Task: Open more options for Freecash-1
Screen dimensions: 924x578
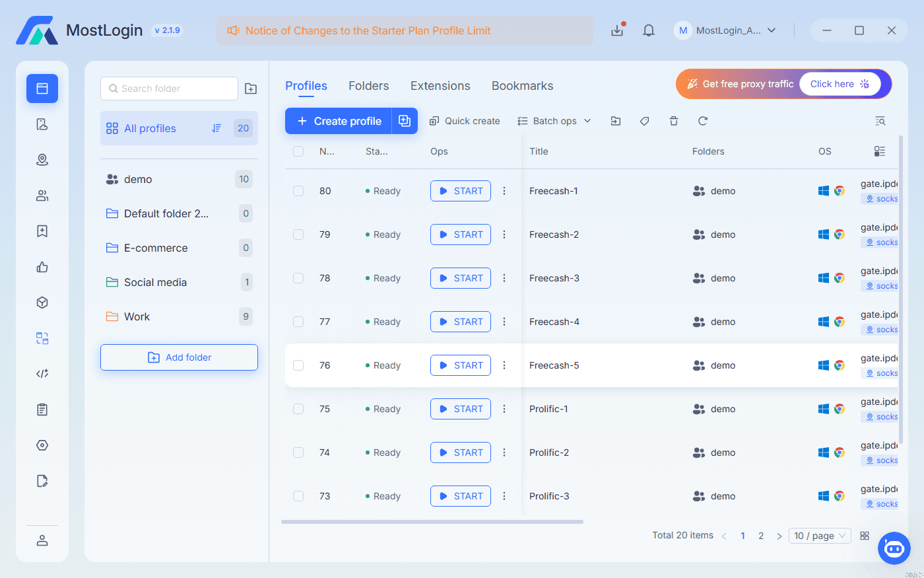Action: pyautogui.click(x=504, y=191)
